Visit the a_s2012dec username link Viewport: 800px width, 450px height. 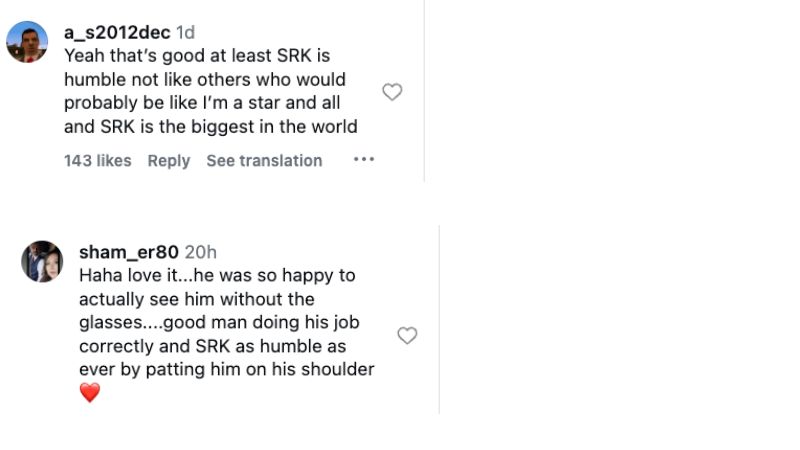pyautogui.click(x=117, y=32)
